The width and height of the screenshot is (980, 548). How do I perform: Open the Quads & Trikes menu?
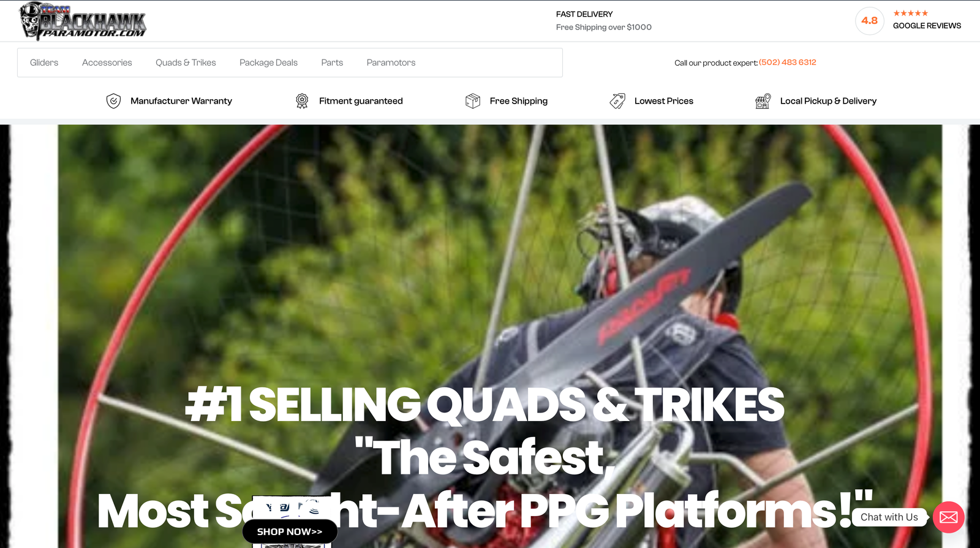coord(186,63)
